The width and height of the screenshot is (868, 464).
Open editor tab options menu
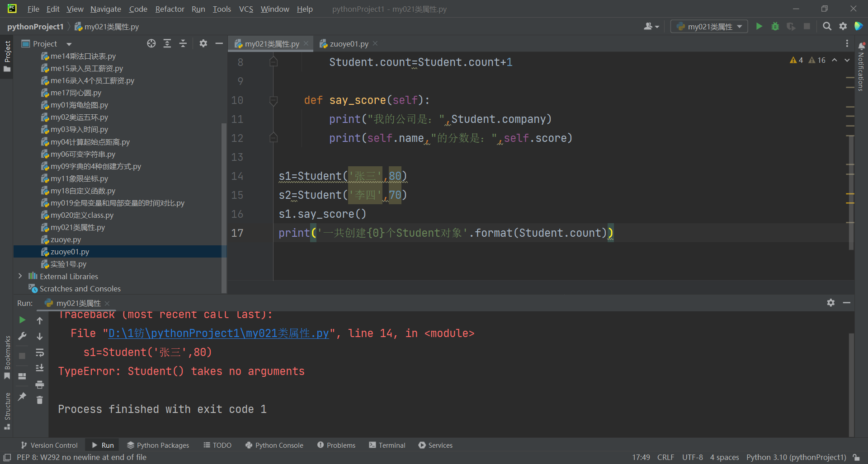point(847,43)
